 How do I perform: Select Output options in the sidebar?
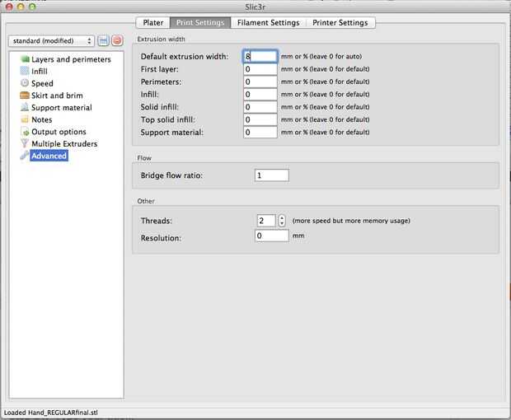click(59, 132)
